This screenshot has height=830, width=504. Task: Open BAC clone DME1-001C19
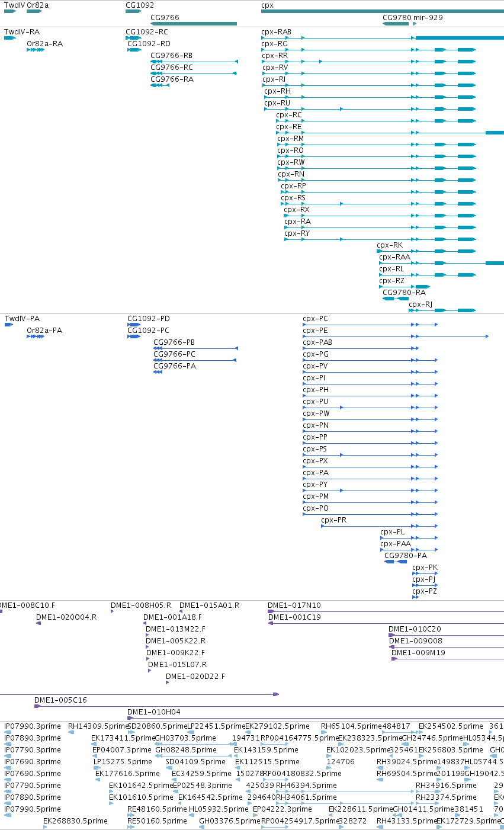(294, 617)
